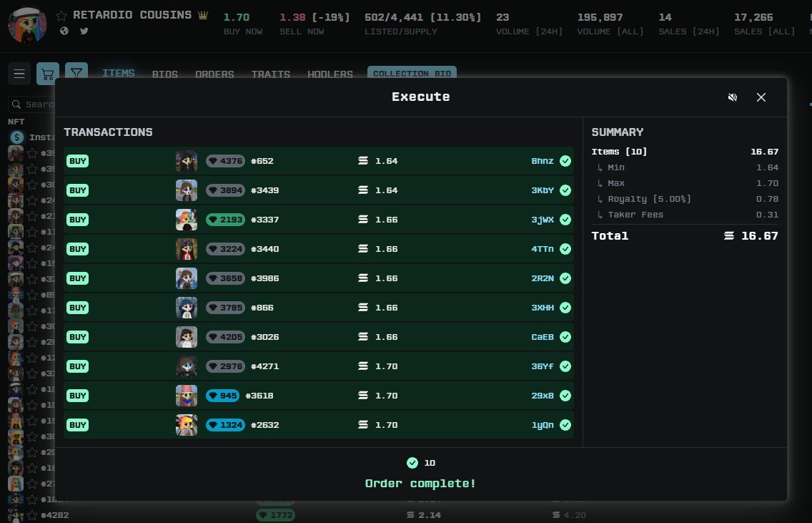This screenshot has height=523, width=812.
Task: Click the completed count checkmark icon
Action: pos(412,463)
